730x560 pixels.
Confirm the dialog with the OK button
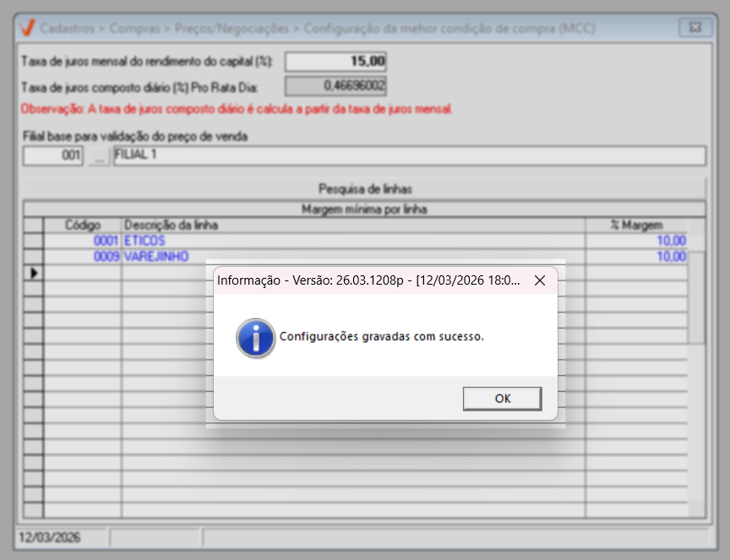[503, 399]
